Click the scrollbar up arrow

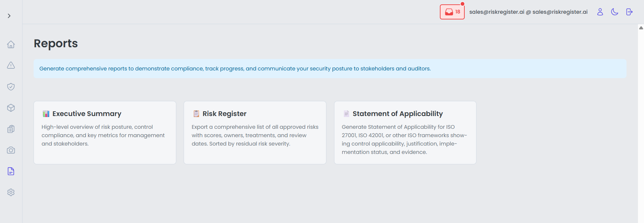click(x=641, y=28)
